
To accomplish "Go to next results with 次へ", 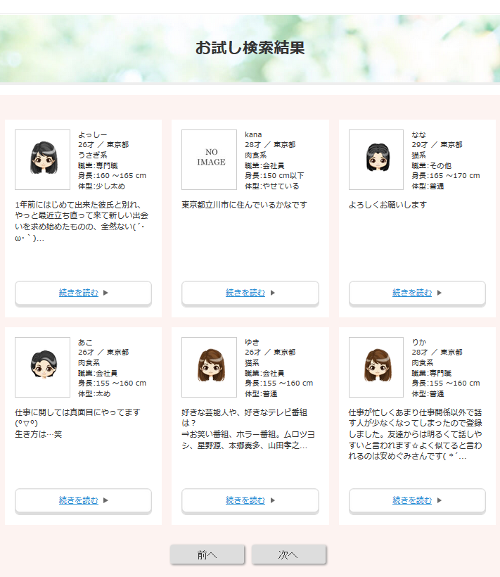I will [289, 555].
